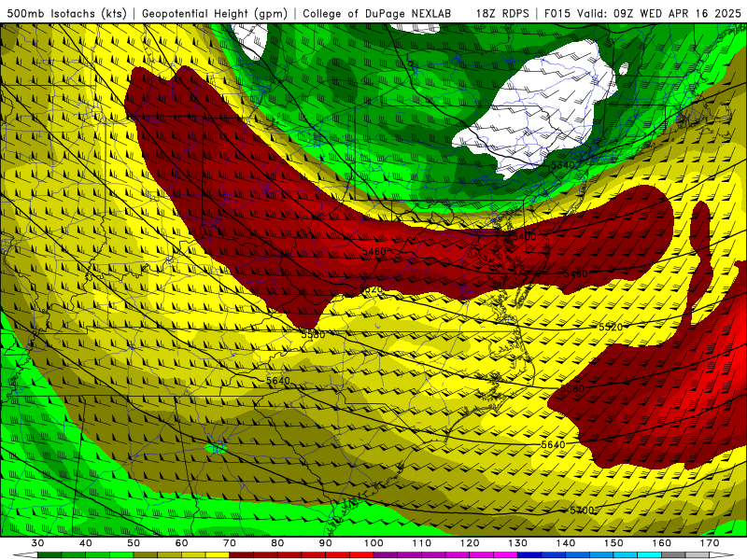Select the dark gray swatch starting at 160
The width and height of the screenshot is (747, 560).
pos(673,555)
